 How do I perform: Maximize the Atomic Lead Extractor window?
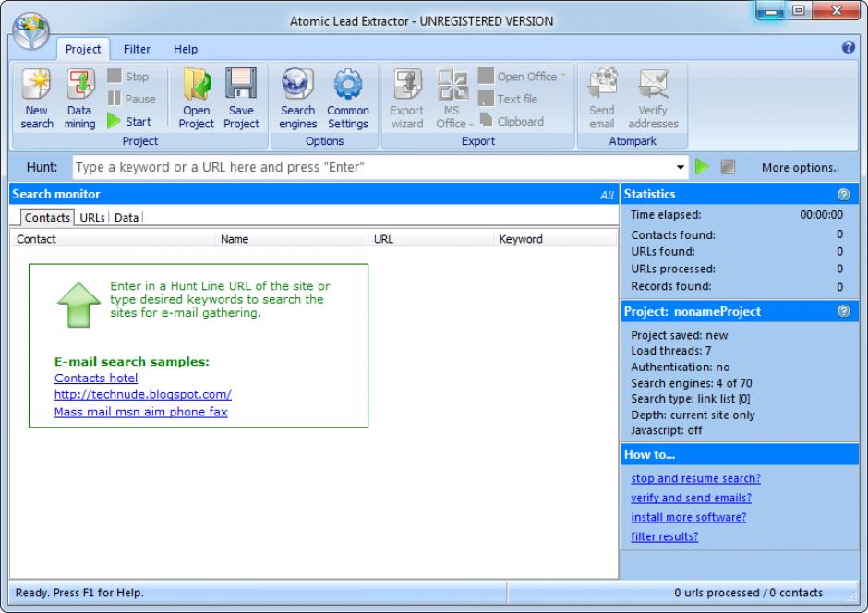coord(798,10)
